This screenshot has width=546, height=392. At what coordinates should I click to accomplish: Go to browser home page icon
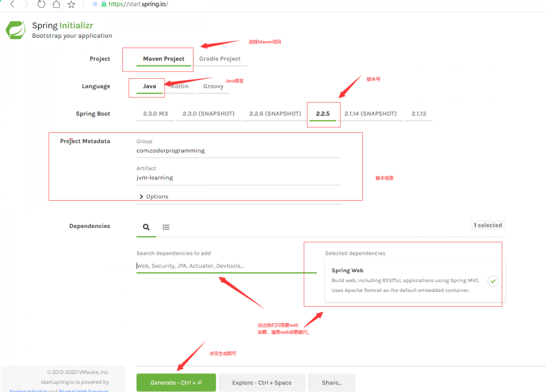(x=56, y=4)
